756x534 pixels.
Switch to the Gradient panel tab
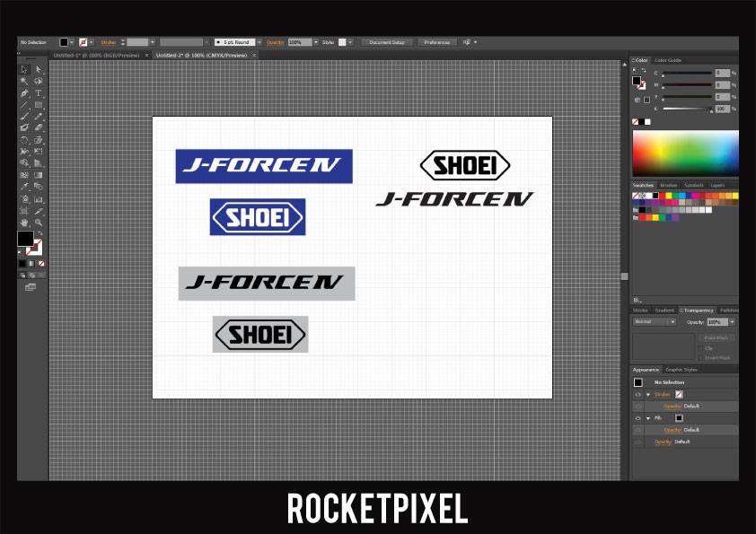pyautogui.click(x=664, y=311)
